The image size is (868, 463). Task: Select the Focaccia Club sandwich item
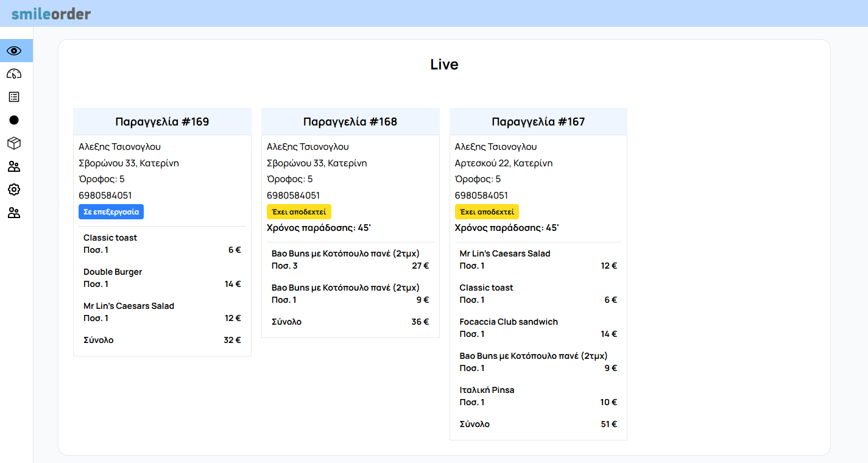click(508, 322)
